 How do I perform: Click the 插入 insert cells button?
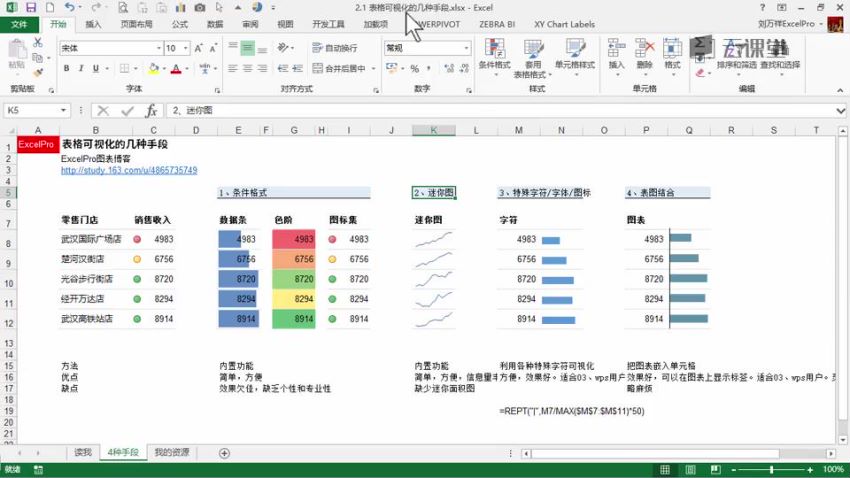616,56
